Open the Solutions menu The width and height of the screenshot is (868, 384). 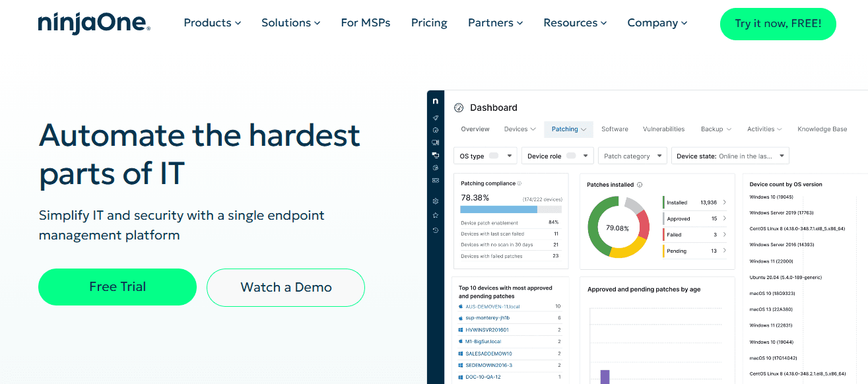tap(291, 22)
